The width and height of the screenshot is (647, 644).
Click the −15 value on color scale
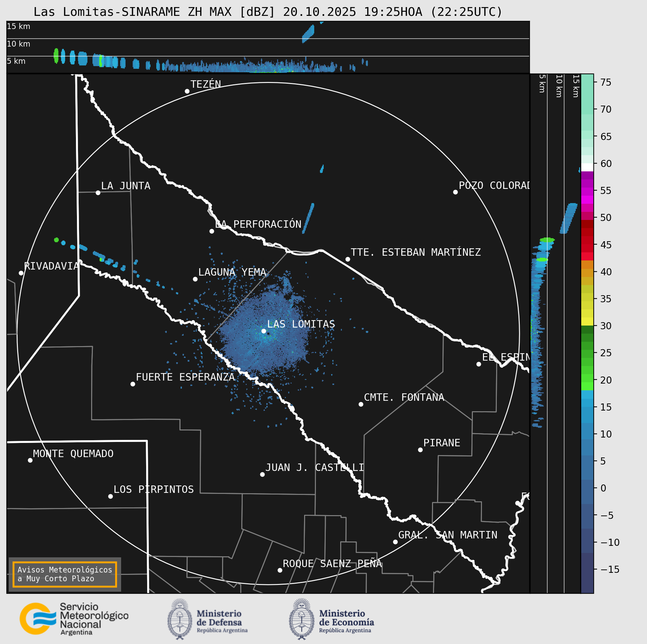[x=610, y=569]
